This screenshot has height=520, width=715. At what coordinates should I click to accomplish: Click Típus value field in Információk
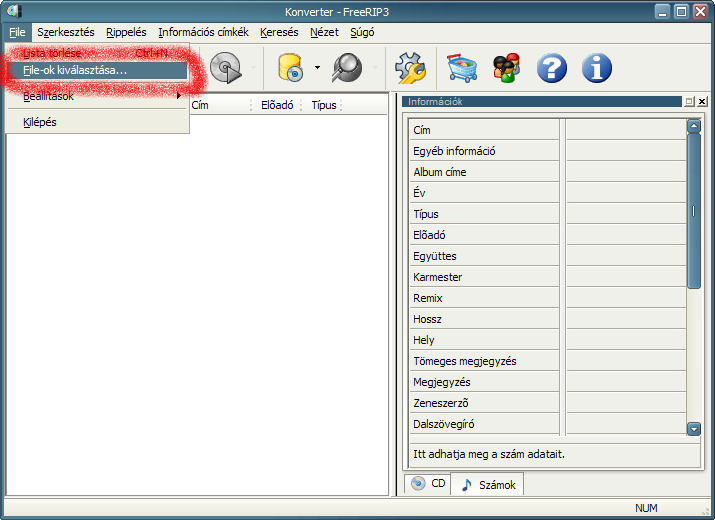(626, 214)
